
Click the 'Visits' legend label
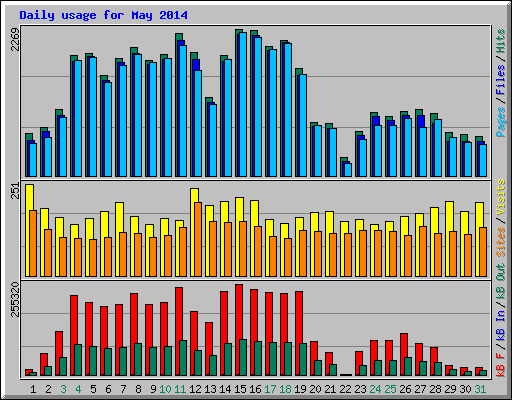point(500,198)
